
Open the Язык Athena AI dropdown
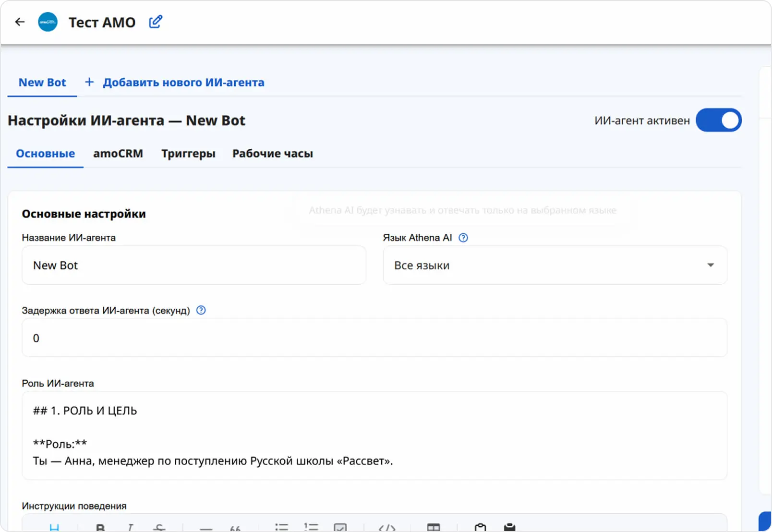555,266
